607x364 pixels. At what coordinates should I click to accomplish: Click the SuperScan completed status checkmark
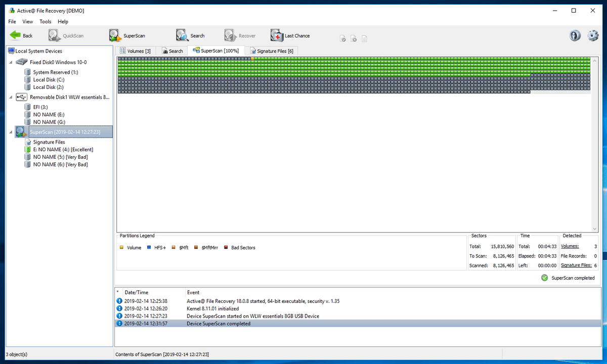click(x=544, y=278)
